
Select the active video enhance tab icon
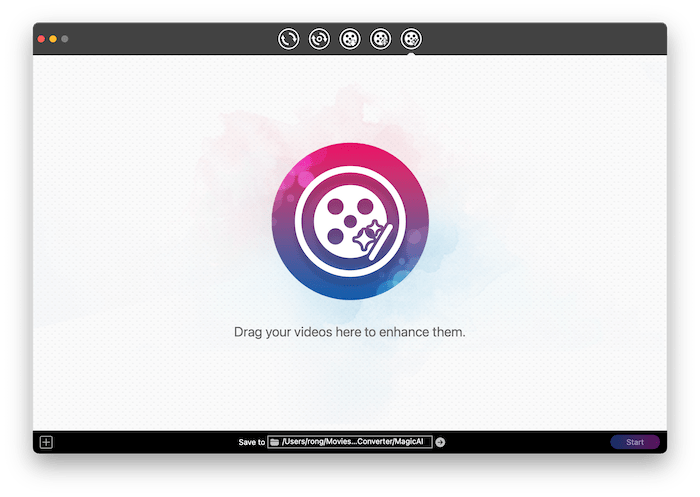[411, 39]
